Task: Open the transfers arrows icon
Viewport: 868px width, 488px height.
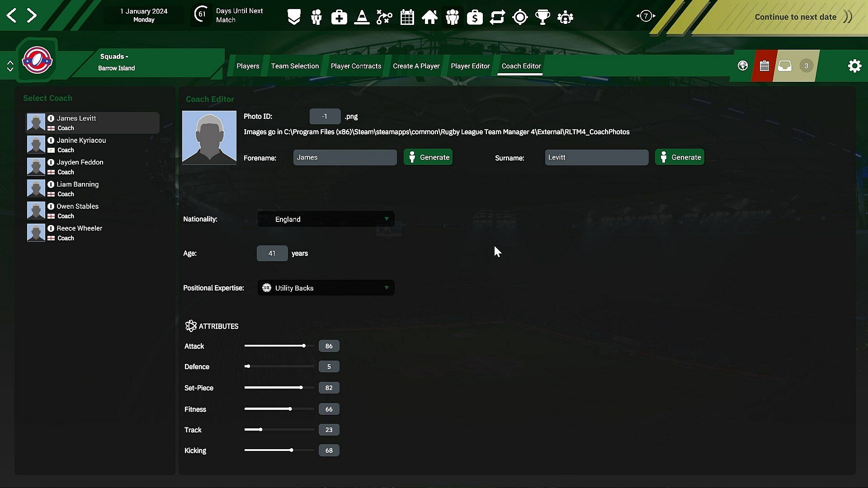Action: coord(497,17)
